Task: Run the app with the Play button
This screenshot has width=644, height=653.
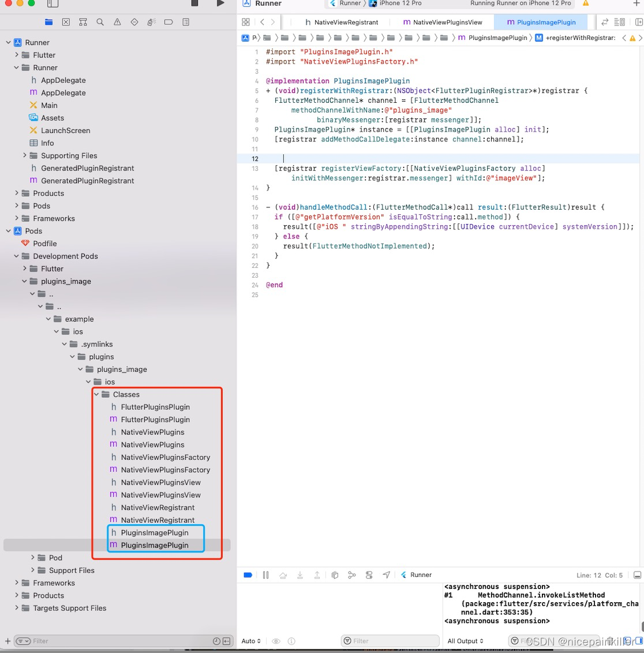Action: 221,4
